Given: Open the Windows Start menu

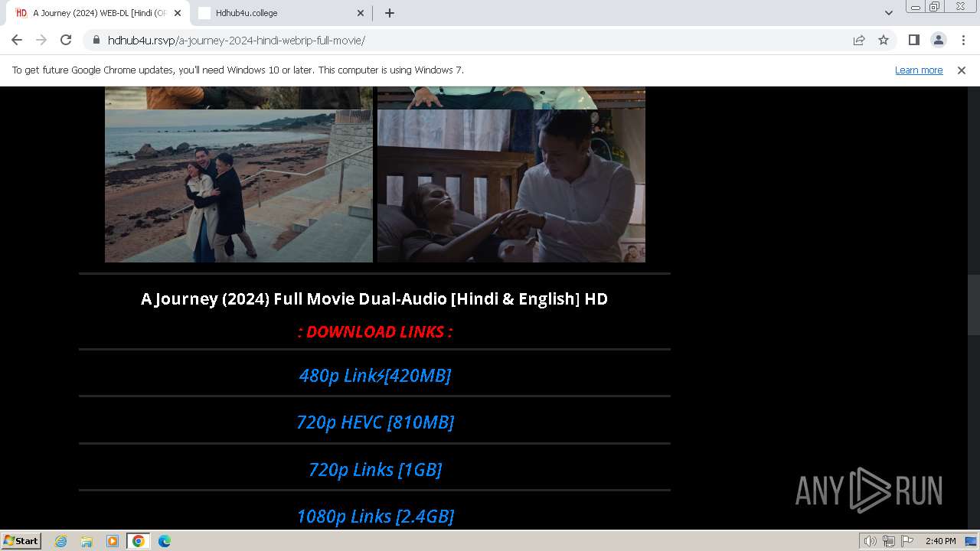Looking at the screenshot, I should pos(21,540).
